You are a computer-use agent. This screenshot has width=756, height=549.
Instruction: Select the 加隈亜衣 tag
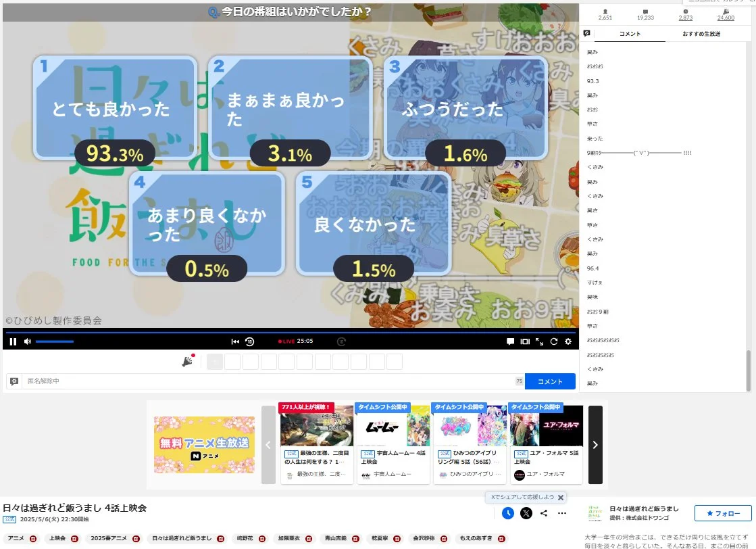click(288, 538)
